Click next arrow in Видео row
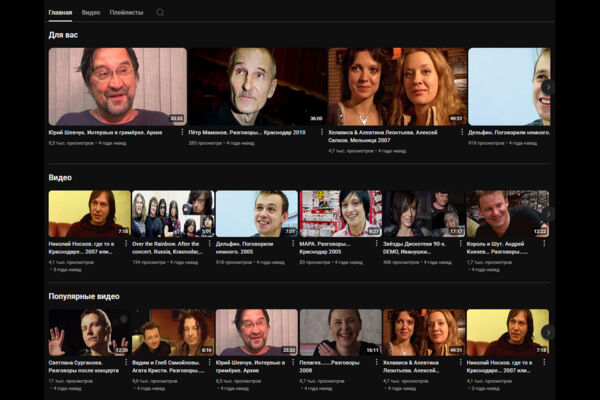The image size is (600, 400). coord(548,214)
